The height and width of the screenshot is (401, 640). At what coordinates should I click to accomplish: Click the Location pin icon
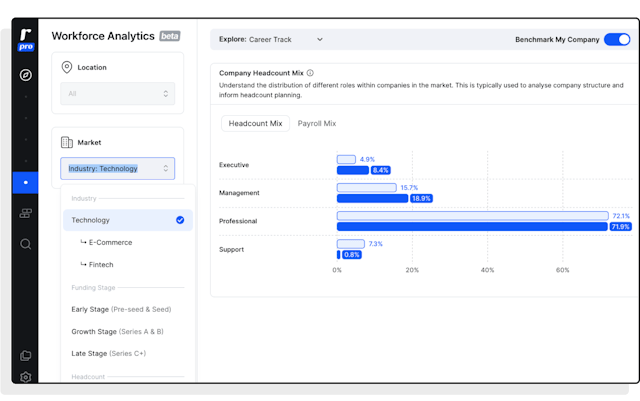pos(67,67)
